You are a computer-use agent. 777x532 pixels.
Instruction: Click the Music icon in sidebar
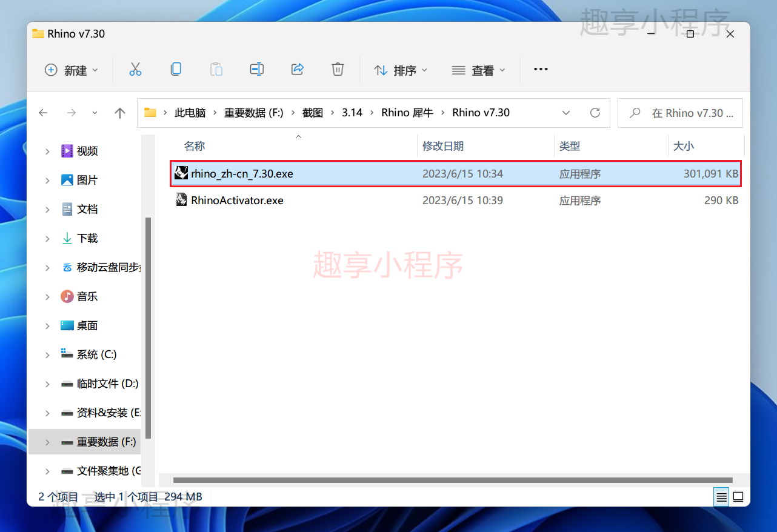(67, 296)
